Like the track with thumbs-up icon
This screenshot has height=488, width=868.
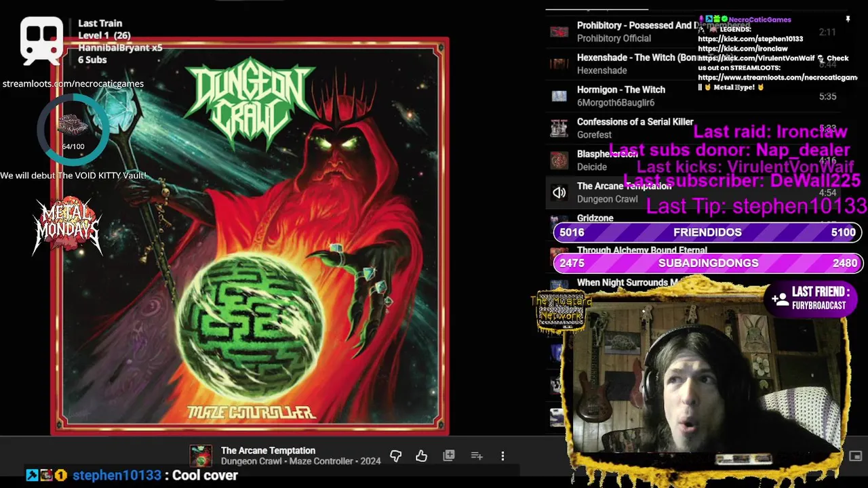(421, 456)
